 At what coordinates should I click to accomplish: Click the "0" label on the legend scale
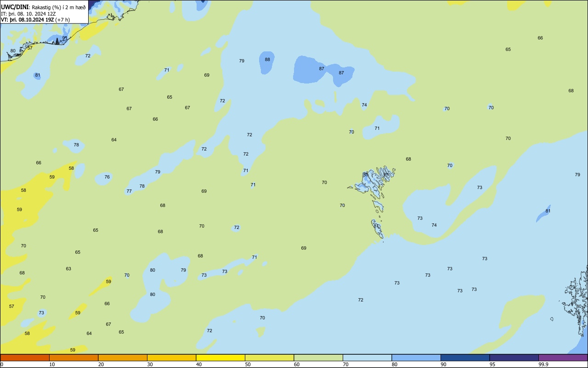(x=2, y=364)
